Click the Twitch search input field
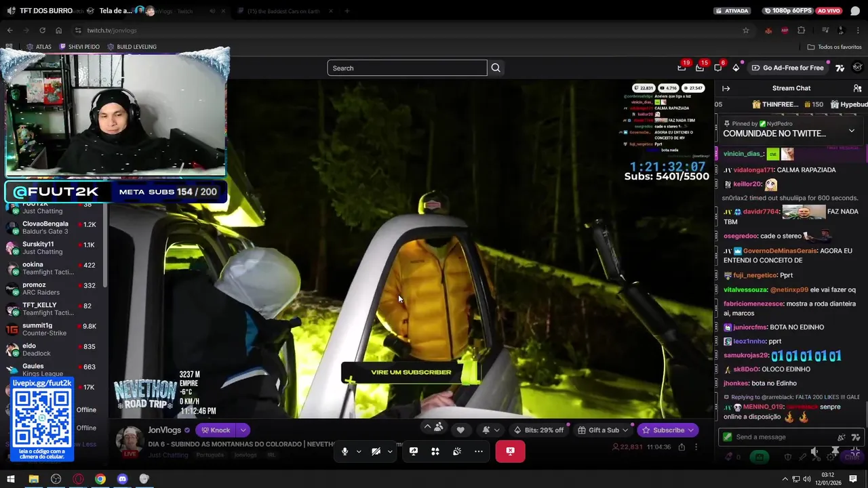 tap(407, 68)
